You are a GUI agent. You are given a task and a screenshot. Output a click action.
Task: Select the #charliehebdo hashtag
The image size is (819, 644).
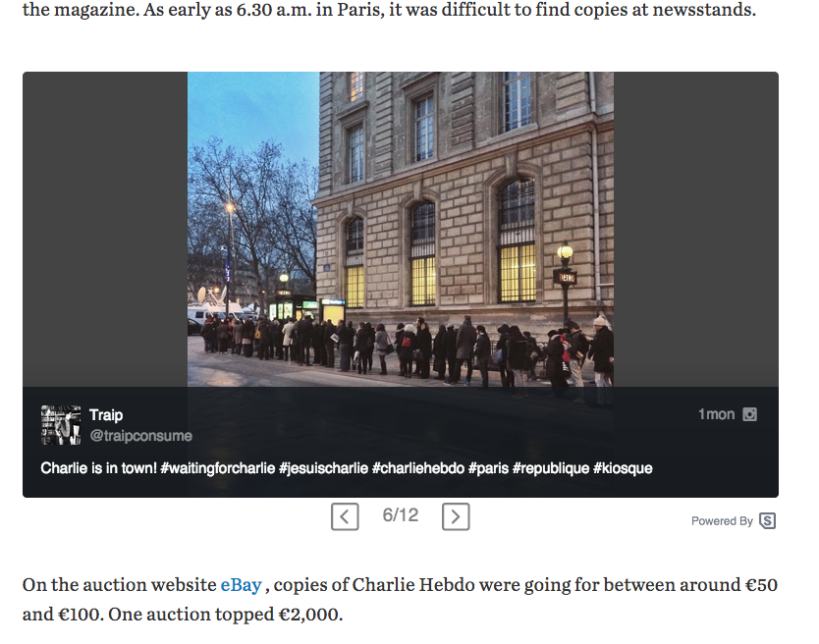coord(418,468)
